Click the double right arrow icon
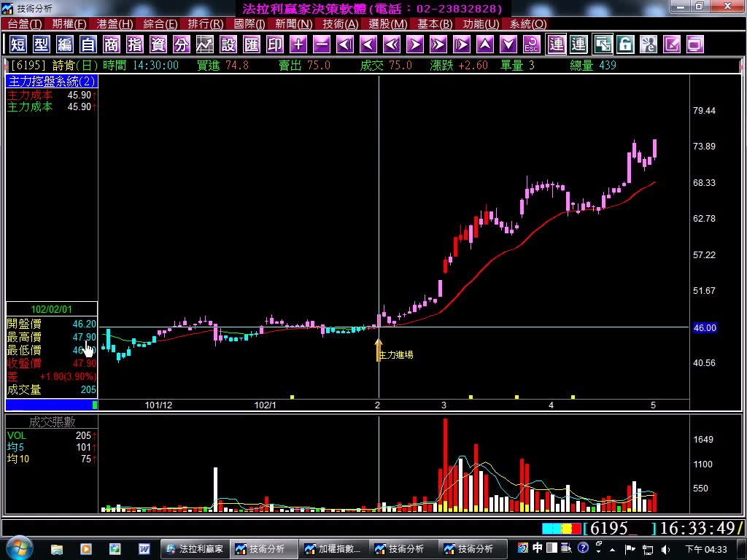 click(x=438, y=44)
